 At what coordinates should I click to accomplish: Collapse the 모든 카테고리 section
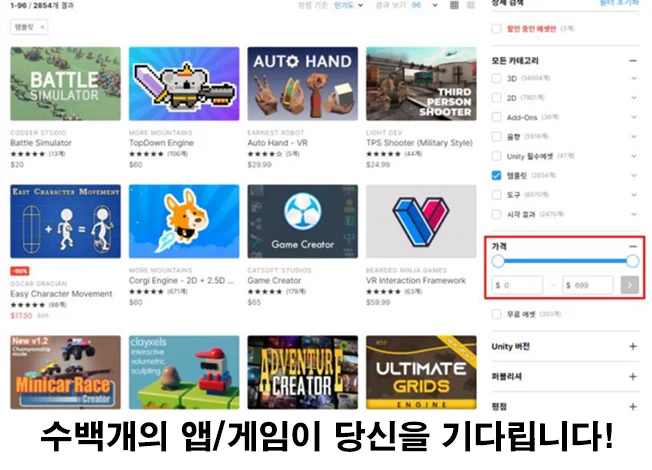(633, 61)
